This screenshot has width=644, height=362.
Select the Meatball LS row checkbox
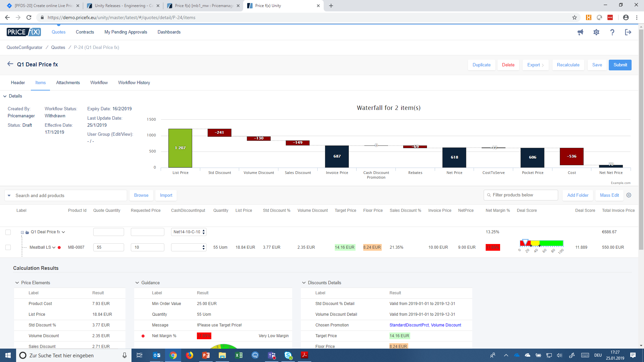[8, 247]
